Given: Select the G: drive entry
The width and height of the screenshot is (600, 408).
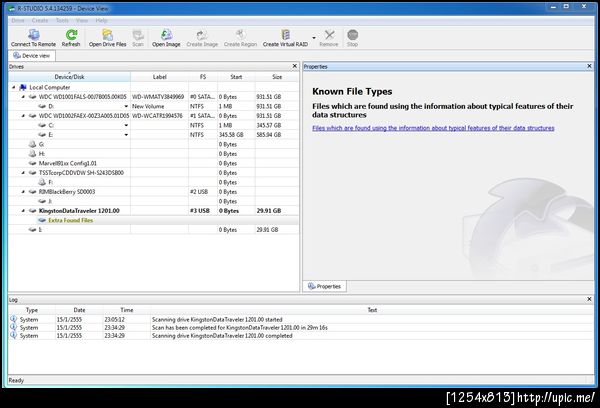Looking at the screenshot, I should [153, 144].
